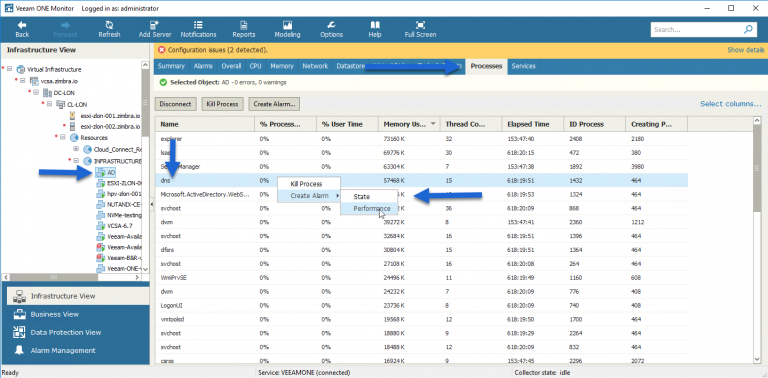
Task: Open the Services tab
Action: click(524, 66)
